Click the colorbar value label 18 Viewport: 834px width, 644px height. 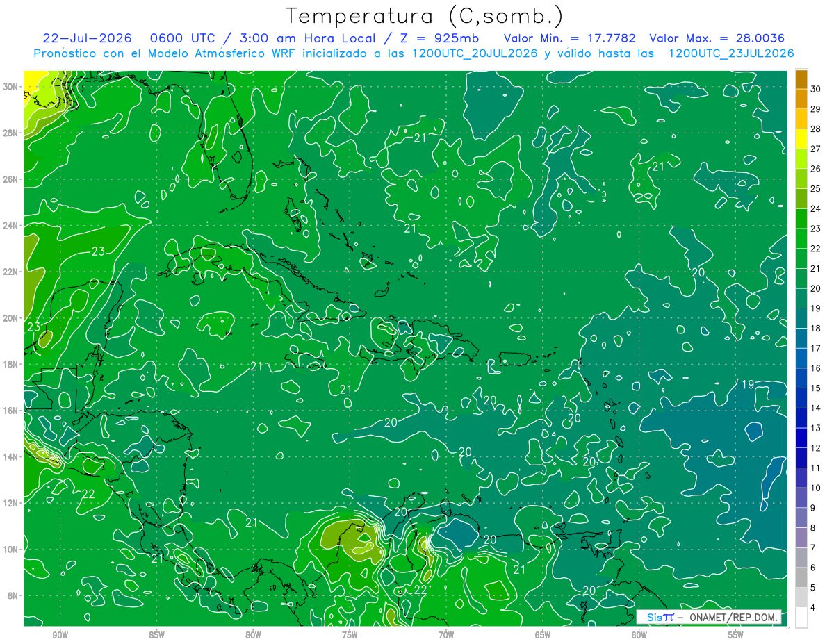[816, 329]
